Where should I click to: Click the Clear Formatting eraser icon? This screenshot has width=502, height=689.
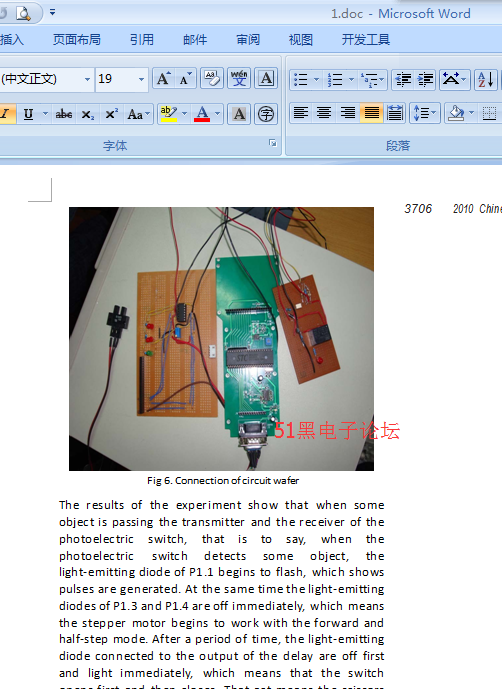pos(212,79)
